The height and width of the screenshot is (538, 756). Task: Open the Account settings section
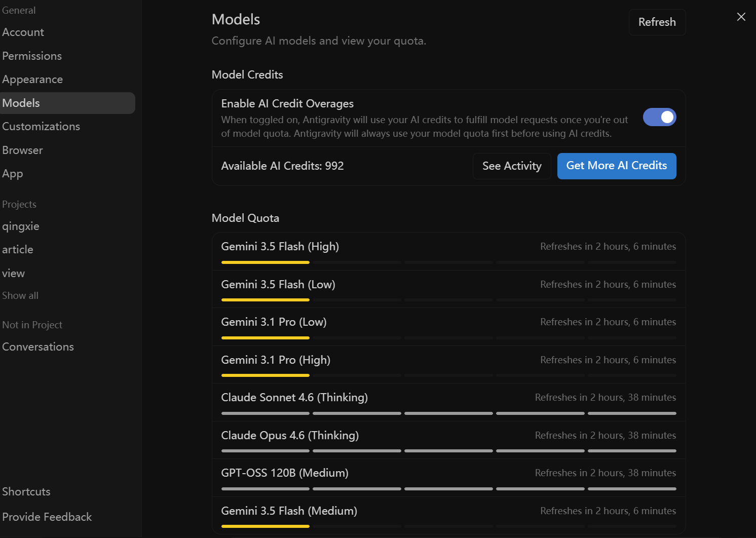(23, 32)
